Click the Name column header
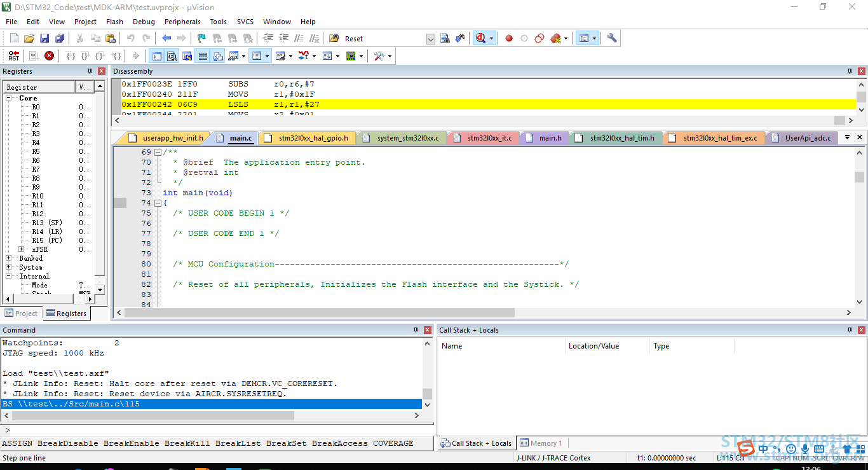This screenshot has height=470, width=868. tap(501, 346)
